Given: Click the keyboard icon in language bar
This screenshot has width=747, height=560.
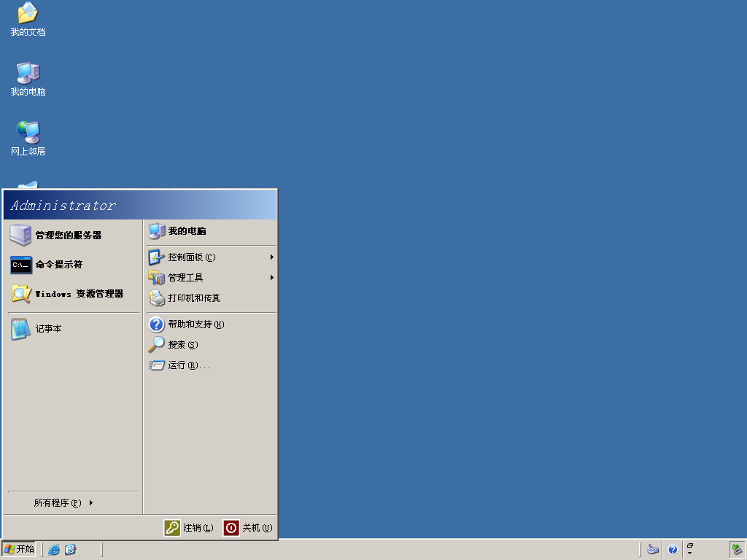Looking at the screenshot, I should [653, 550].
